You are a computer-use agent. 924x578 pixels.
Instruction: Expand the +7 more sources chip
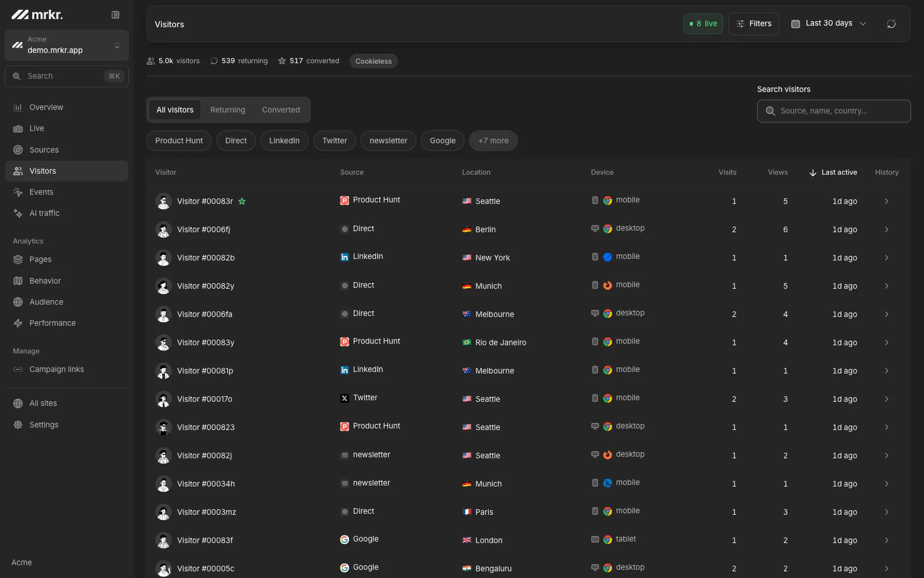click(493, 141)
